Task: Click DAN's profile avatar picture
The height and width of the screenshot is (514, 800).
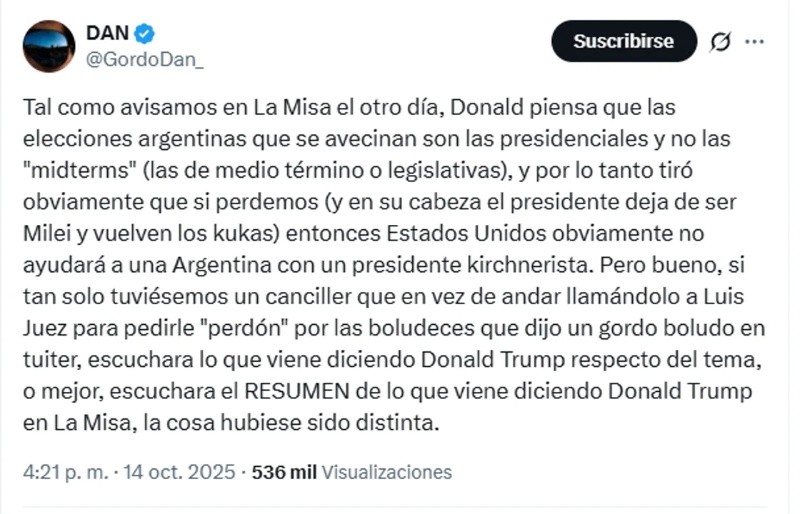Action: click(49, 46)
